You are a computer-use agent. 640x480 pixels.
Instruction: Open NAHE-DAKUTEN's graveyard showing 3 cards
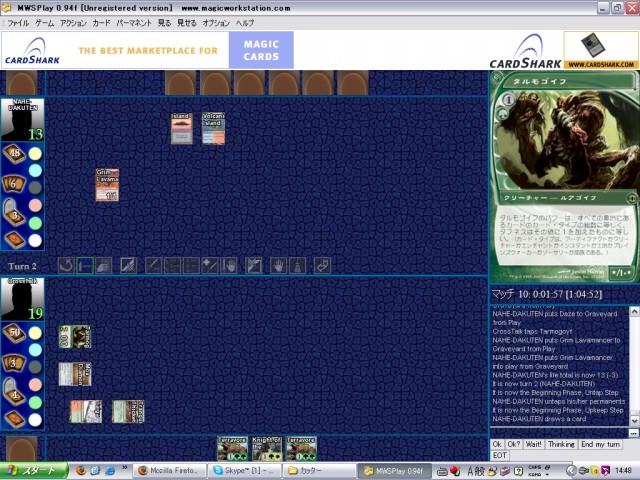click(14, 213)
